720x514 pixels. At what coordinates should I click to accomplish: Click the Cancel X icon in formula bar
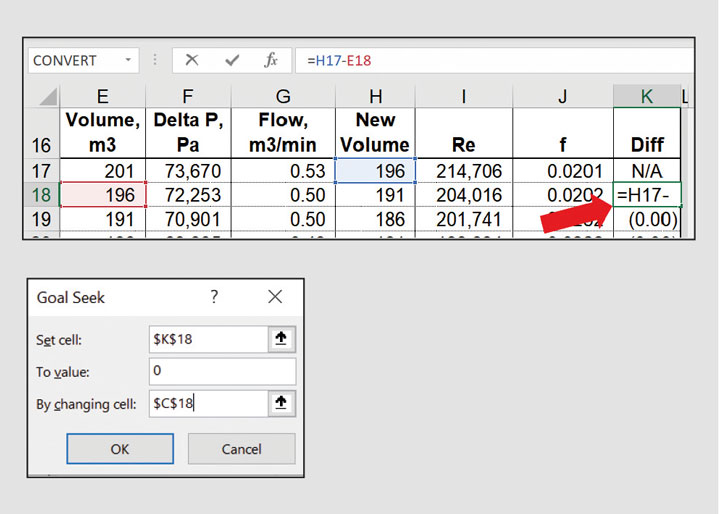(x=192, y=61)
